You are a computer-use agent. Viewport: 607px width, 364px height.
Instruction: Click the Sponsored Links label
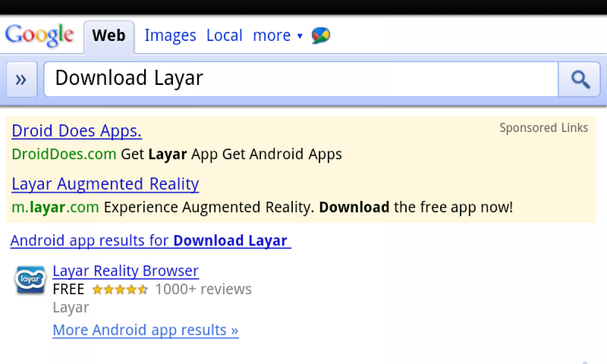(x=544, y=128)
